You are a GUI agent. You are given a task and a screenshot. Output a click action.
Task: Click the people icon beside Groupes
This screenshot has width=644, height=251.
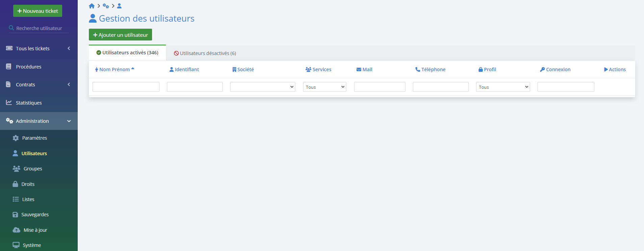click(x=16, y=168)
